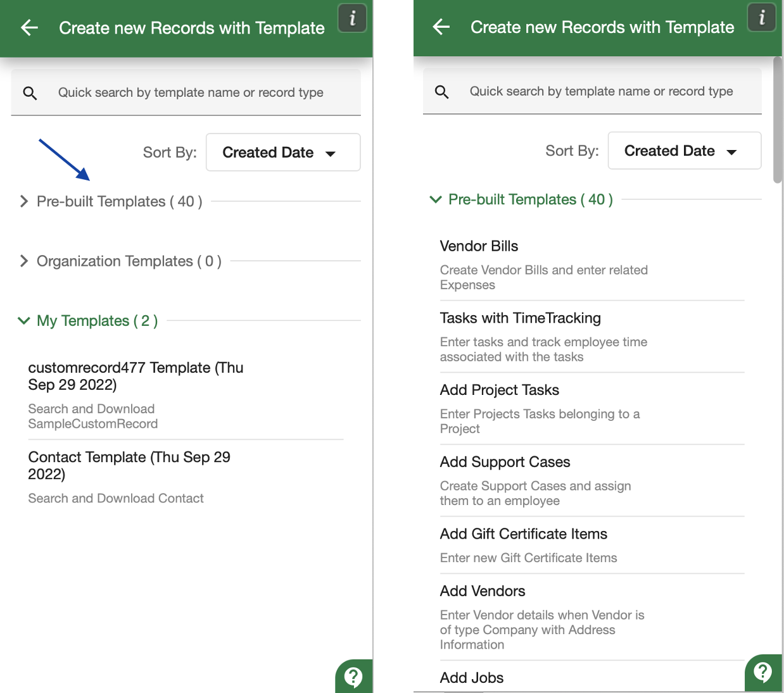Viewport: 784px width, 693px height.
Task: Click the right panel vertical scrollbar
Action: (x=778, y=120)
